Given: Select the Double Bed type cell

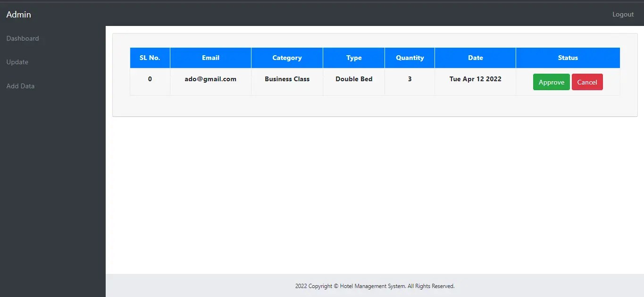Looking at the screenshot, I should [x=354, y=79].
